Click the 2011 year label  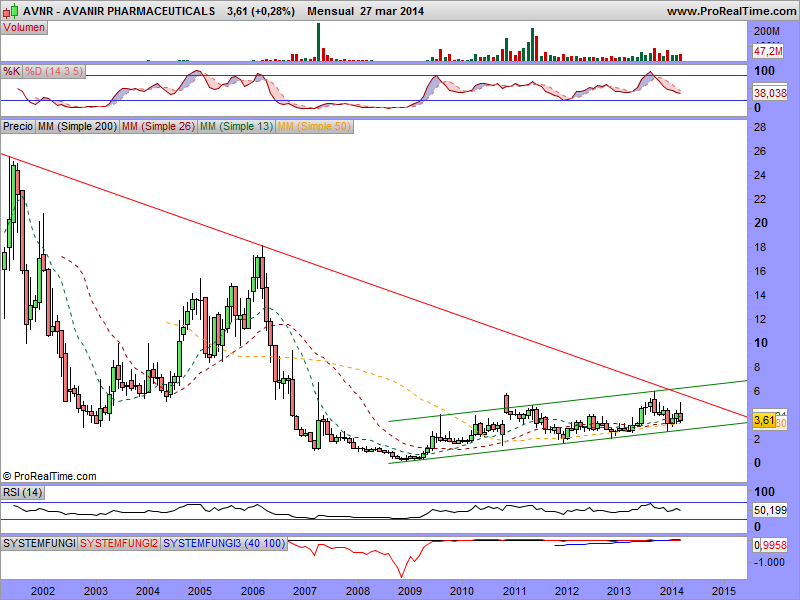pyautogui.click(x=515, y=591)
